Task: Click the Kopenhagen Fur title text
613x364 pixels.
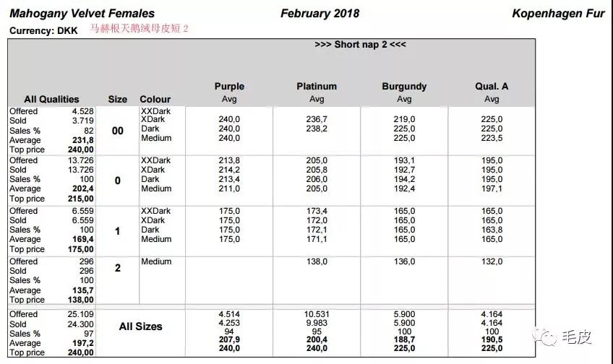Action: [558, 14]
